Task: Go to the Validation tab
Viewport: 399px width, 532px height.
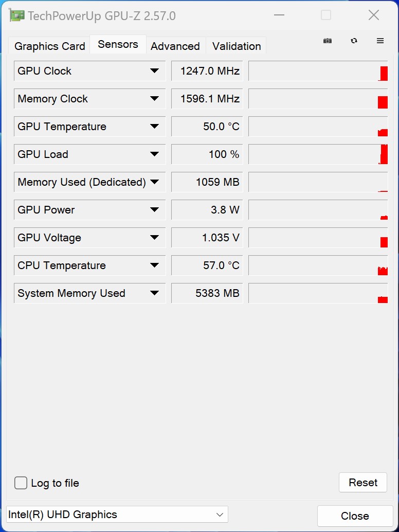Action: 237,46
